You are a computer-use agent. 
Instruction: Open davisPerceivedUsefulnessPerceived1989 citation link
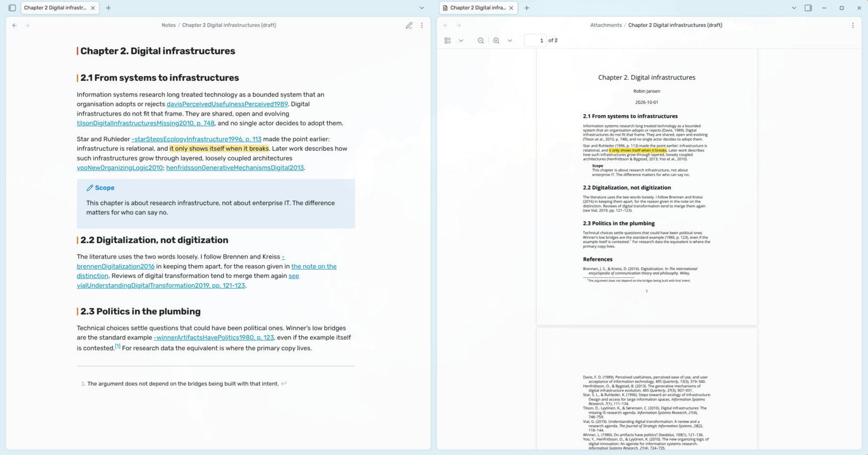[x=227, y=104]
